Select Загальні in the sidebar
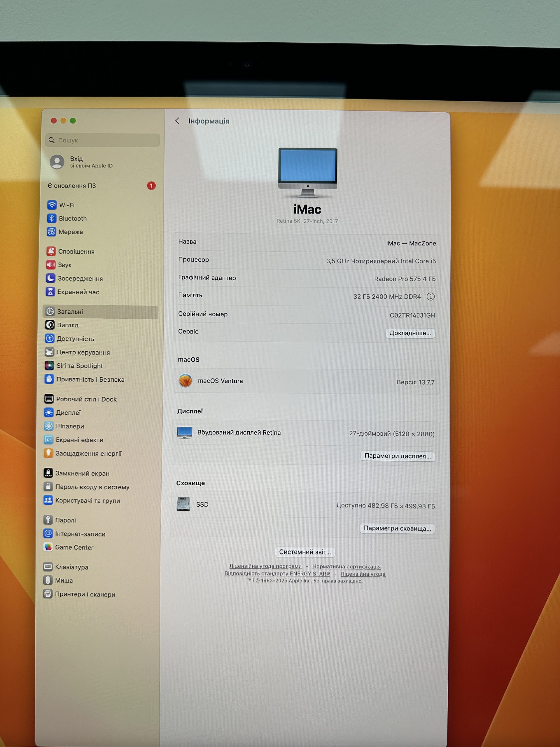 [101, 312]
